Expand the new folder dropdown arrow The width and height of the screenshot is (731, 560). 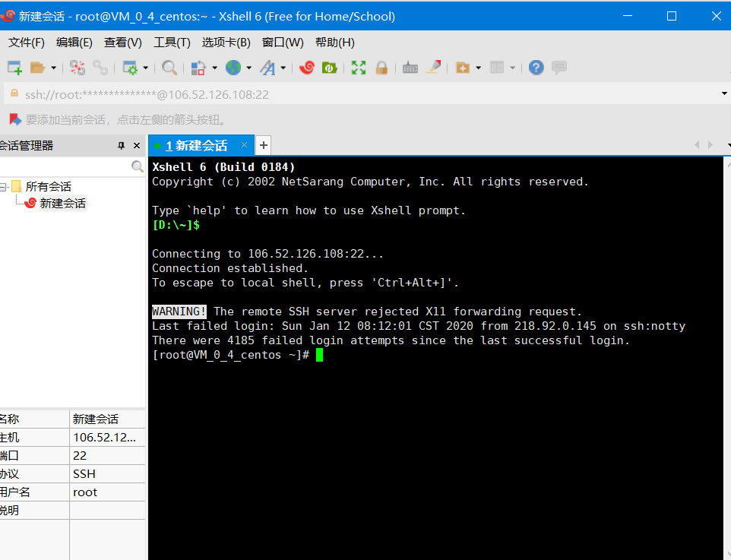478,68
